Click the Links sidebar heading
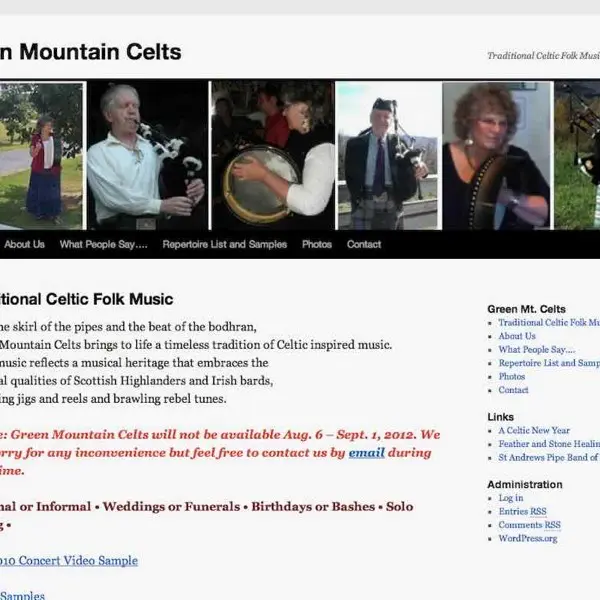The image size is (600, 600). (x=501, y=417)
